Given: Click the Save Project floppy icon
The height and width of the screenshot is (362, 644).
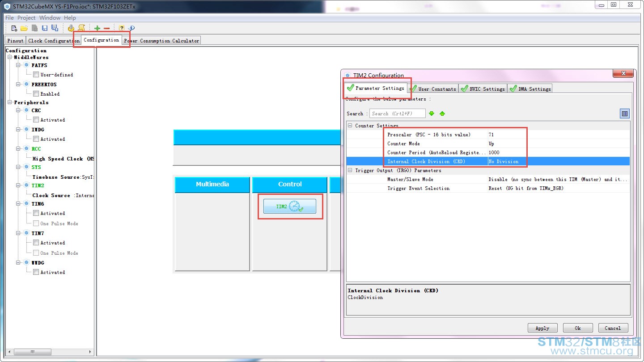Looking at the screenshot, I should 45,28.
